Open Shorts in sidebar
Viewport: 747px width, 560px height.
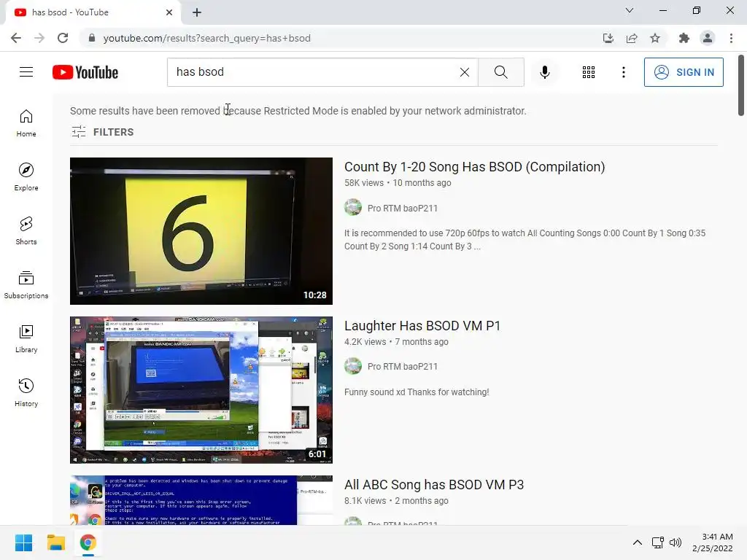tap(26, 231)
